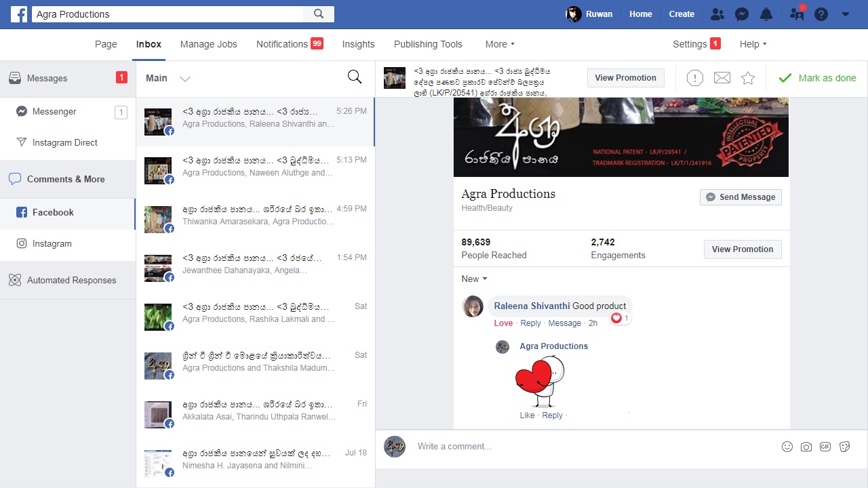The height and width of the screenshot is (488, 868).
Task: Select Messenger in the sidebar
Action: coord(68,112)
